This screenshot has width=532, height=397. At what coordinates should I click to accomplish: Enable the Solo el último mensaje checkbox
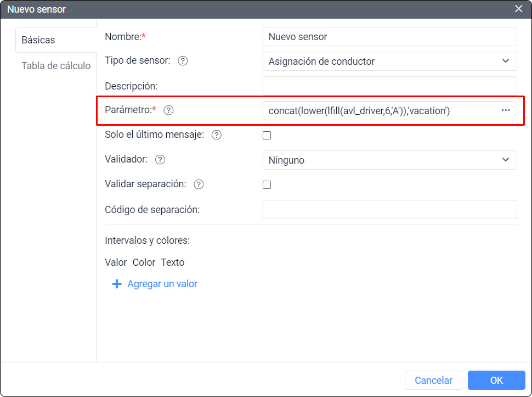point(267,135)
